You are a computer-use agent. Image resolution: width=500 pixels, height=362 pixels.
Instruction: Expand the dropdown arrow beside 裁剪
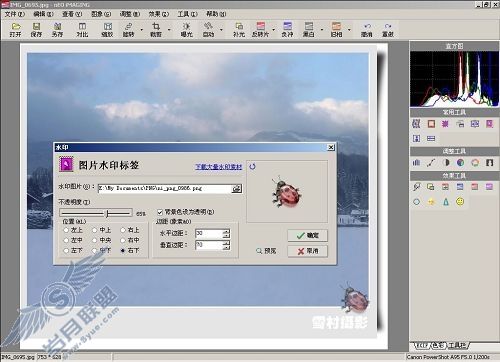click(x=169, y=30)
